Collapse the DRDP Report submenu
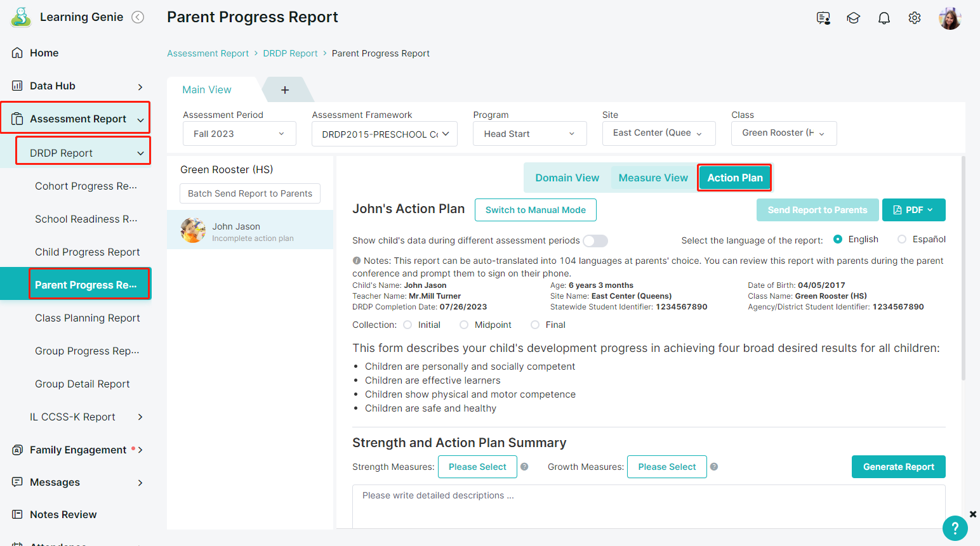This screenshot has height=546, width=980. point(140,153)
